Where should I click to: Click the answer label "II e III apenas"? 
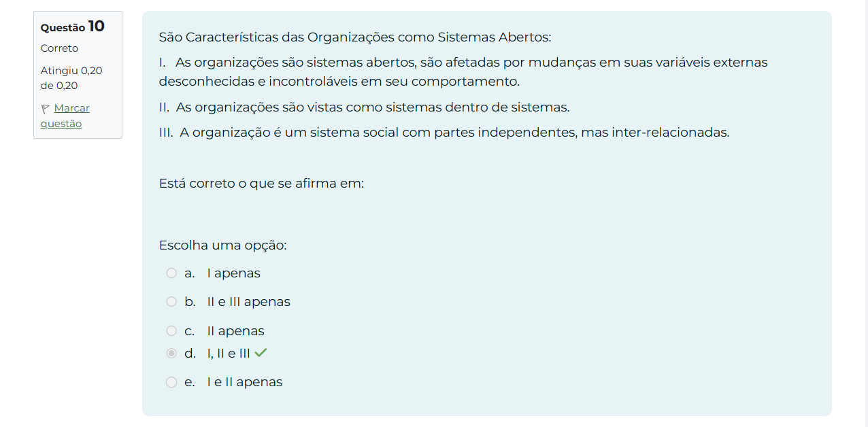[248, 302]
